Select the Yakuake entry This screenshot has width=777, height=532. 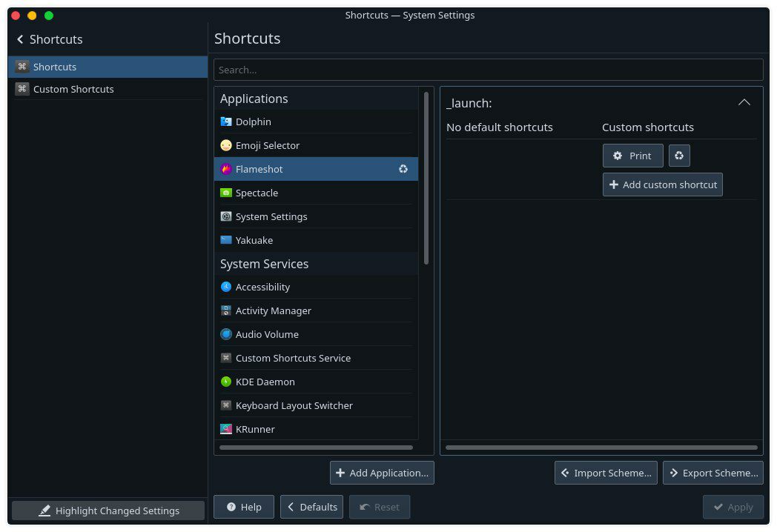316,240
